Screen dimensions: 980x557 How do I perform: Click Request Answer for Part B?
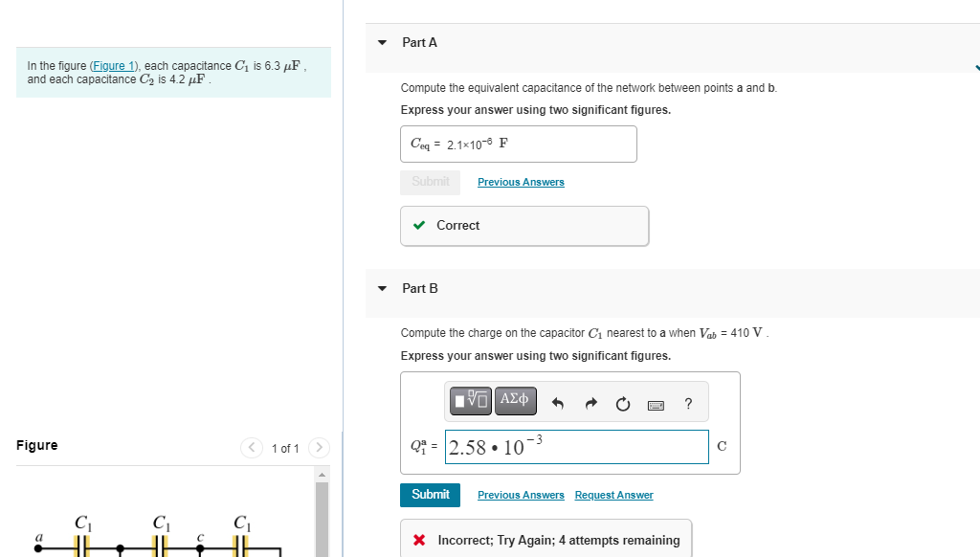tap(613, 495)
